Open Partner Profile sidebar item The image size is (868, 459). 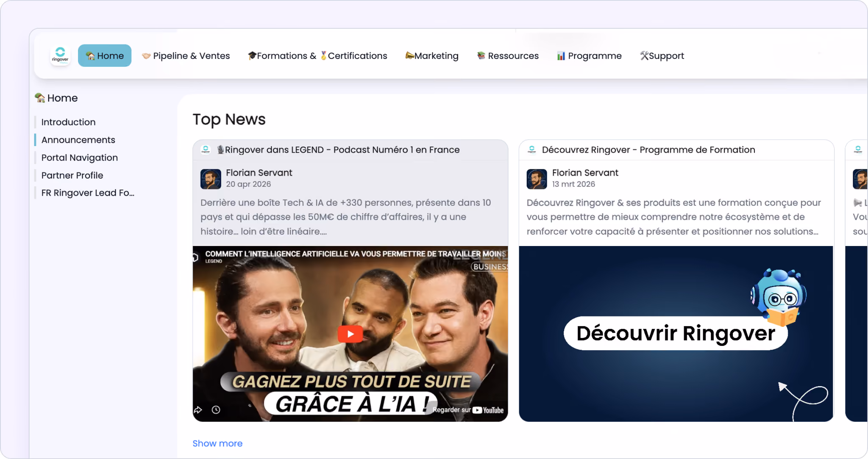(x=72, y=175)
